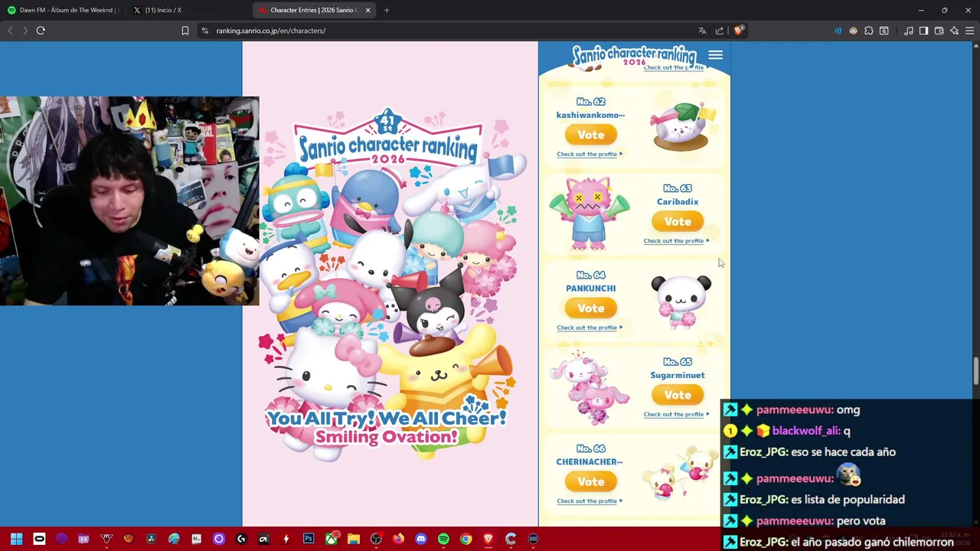Click the blue audio wave extension icon
The height and width of the screenshot is (551, 980).
pyautogui.click(x=838, y=31)
